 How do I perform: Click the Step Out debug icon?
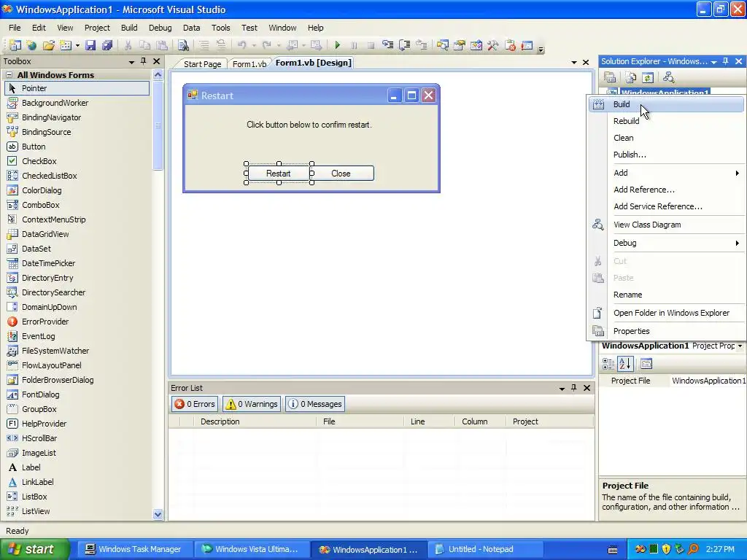pyautogui.click(x=421, y=45)
